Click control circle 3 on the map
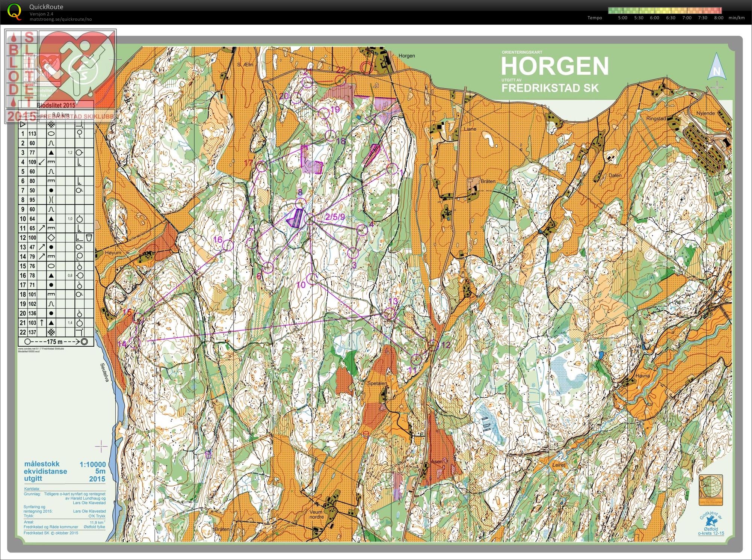 point(353,253)
